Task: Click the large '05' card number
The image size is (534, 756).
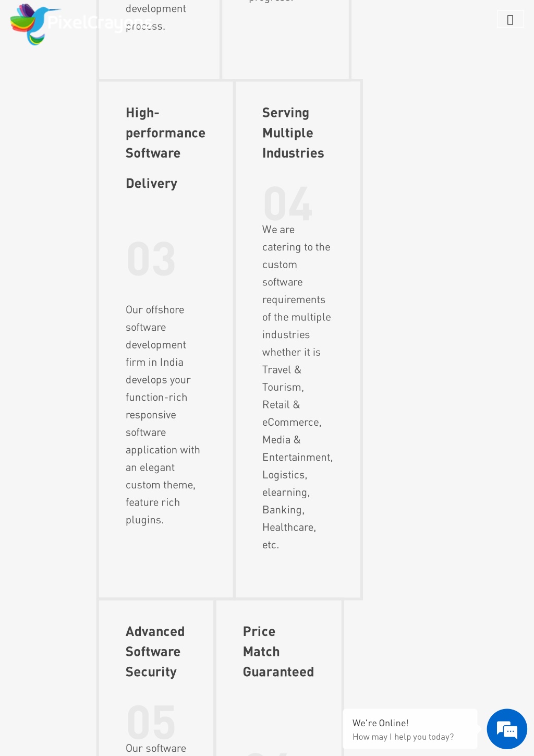Action: click(x=151, y=722)
